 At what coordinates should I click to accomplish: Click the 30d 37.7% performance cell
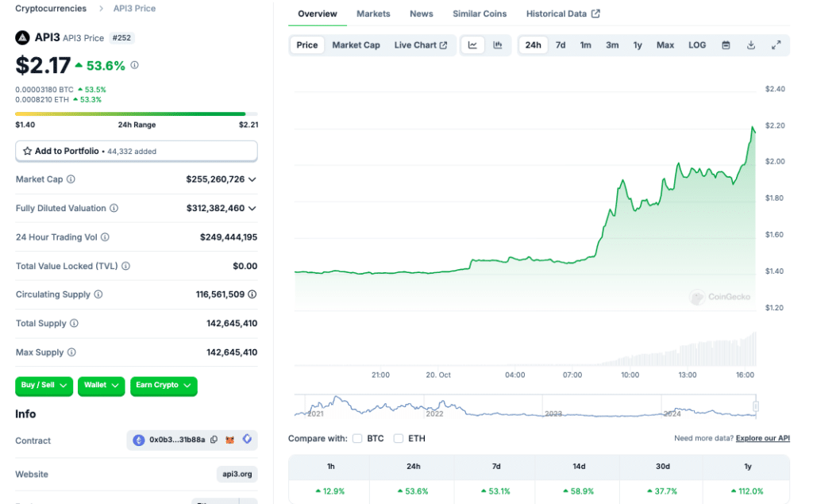point(662,491)
